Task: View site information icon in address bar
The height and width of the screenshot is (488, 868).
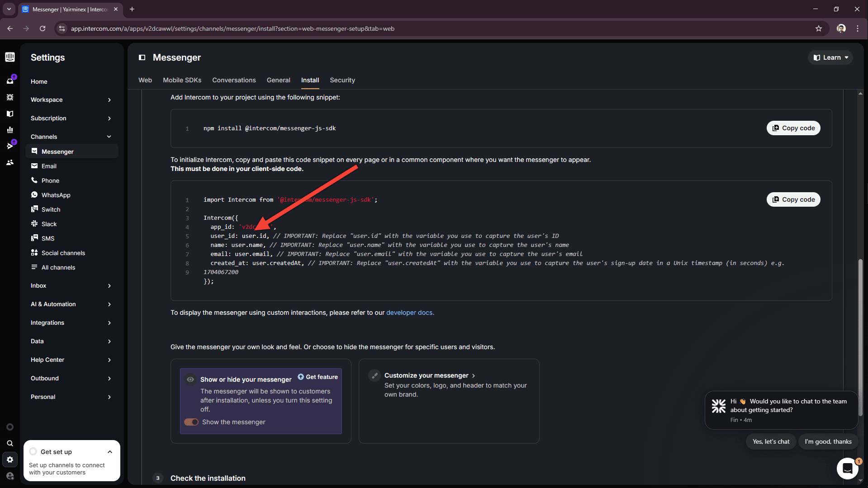Action: pyautogui.click(x=62, y=28)
